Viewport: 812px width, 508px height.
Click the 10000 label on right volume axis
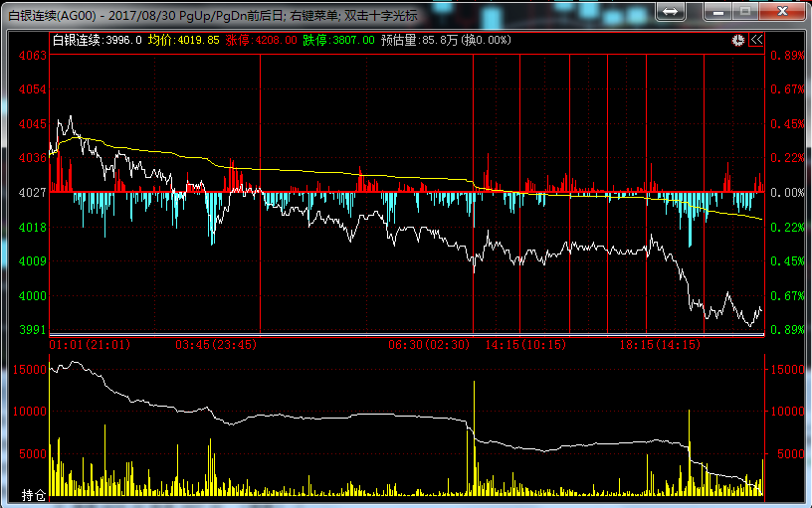click(787, 412)
